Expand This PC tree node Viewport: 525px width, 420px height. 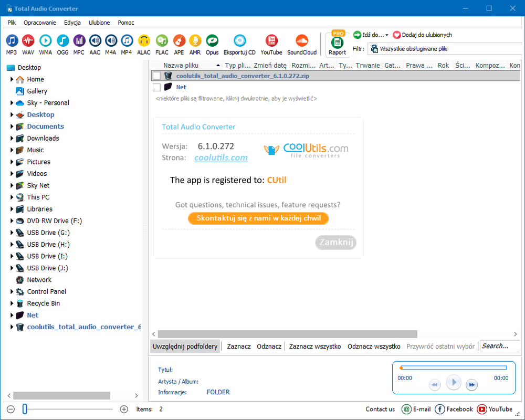tap(12, 197)
